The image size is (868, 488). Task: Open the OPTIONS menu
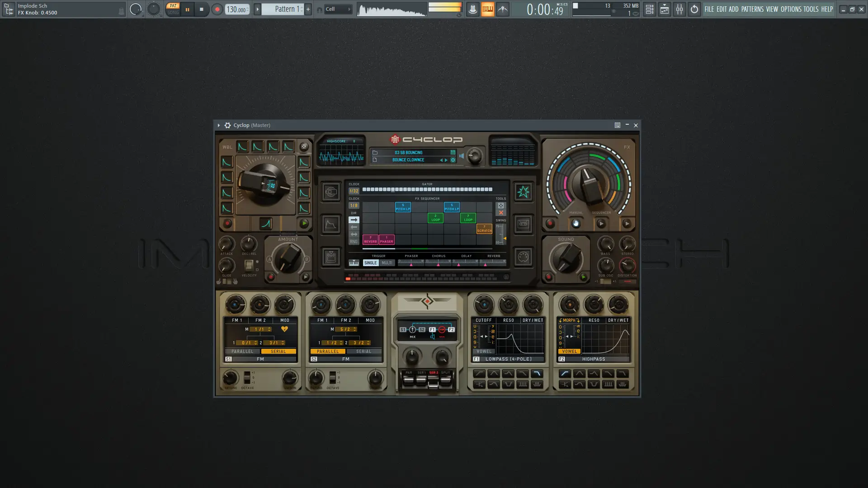791,9
